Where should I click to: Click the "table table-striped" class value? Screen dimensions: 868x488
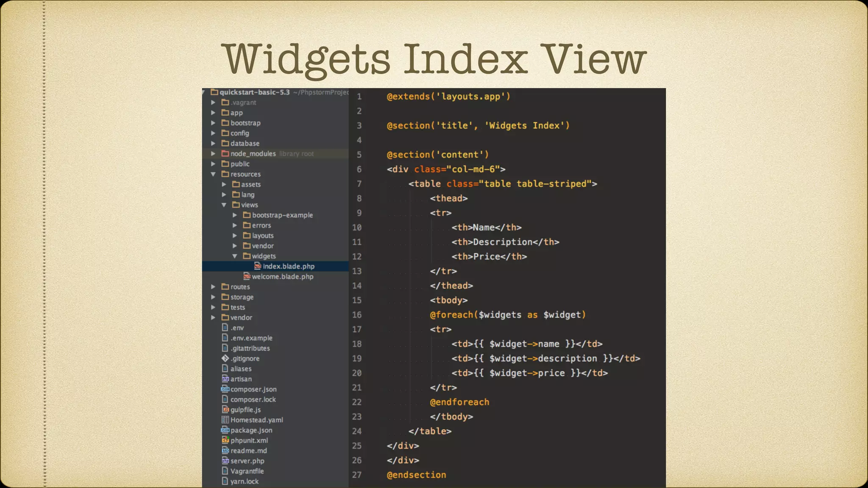535,184
